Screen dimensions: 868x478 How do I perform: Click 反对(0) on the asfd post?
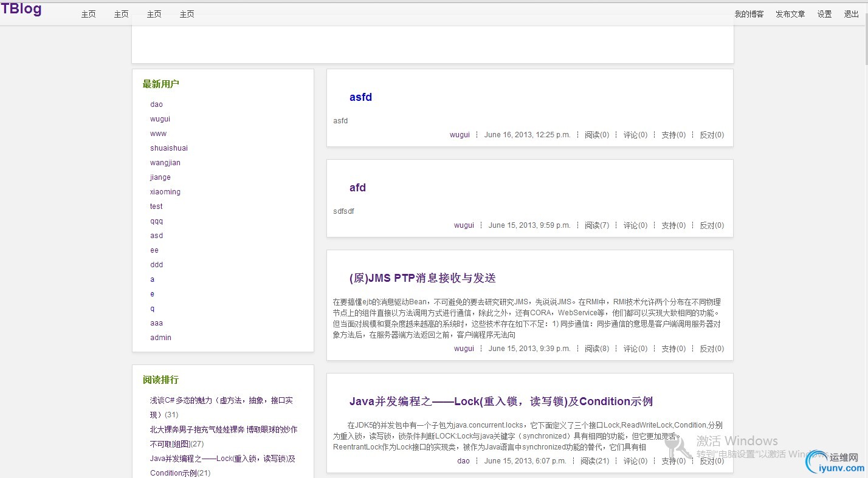tap(712, 135)
